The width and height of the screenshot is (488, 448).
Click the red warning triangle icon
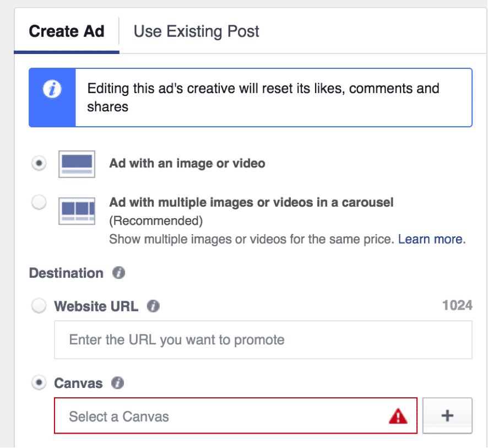(398, 416)
